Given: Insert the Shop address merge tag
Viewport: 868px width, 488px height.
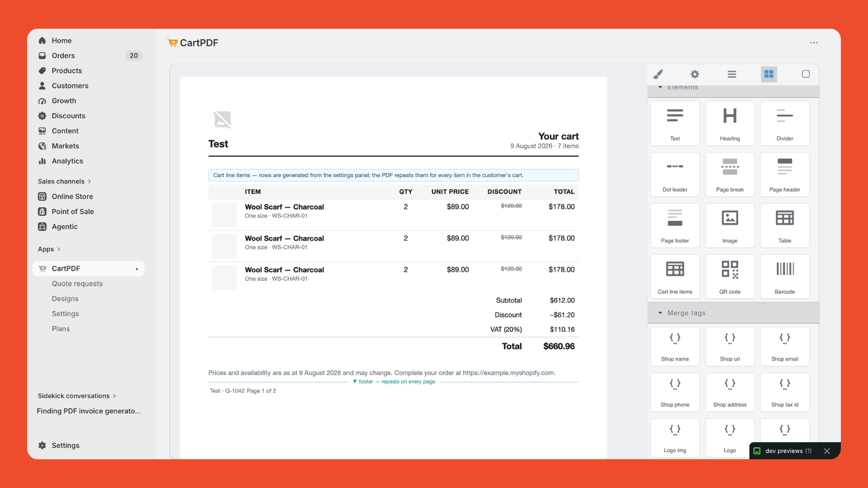Looking at the screenshot, I should pyautogui.click(x=730, y=392).
